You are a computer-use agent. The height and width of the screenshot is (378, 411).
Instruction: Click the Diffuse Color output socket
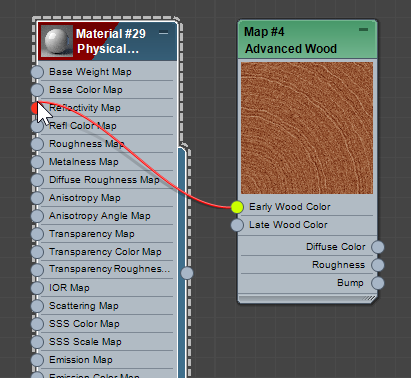pyautogui.click(x=378, y=247)
